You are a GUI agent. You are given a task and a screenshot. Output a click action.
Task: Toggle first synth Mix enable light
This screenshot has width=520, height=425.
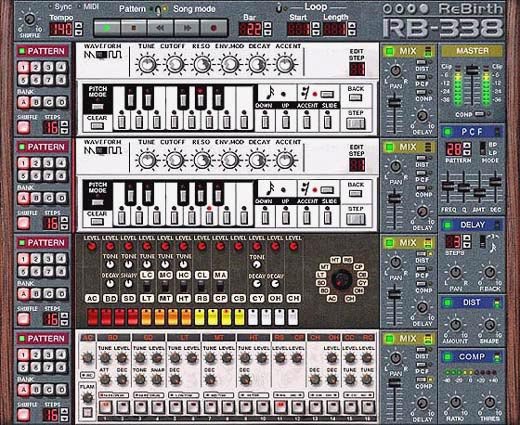[x=389, y=51]
